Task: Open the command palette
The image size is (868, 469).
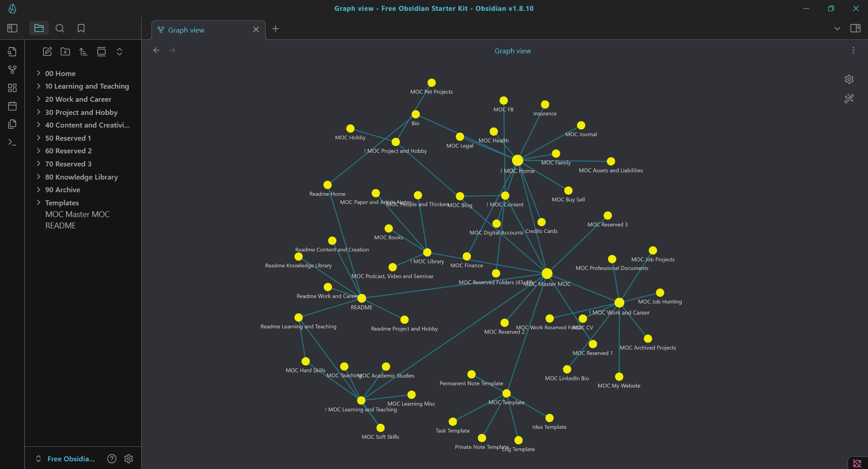Action: [x=12, y=142]
